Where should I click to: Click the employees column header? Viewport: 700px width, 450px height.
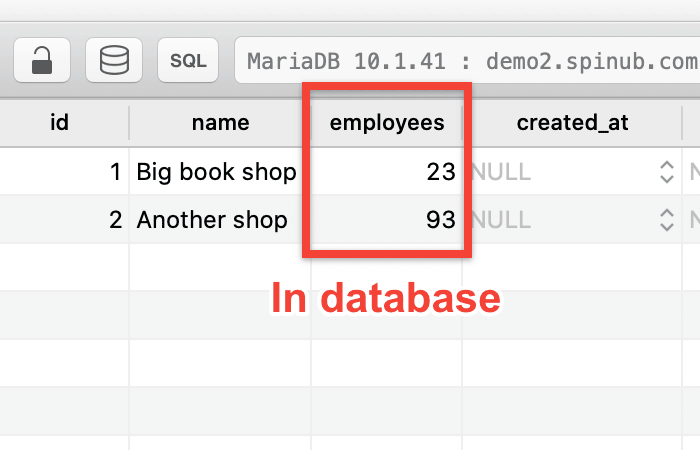pyautogui.click(x=387, y=123)
